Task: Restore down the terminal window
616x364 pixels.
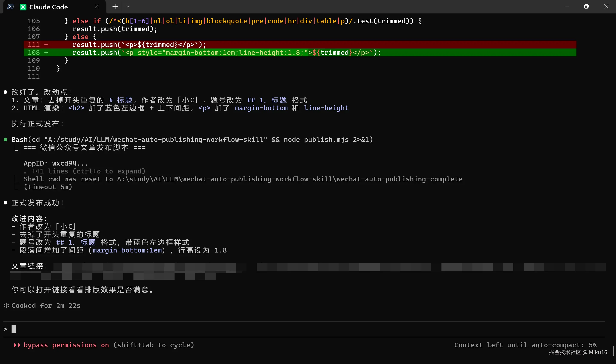Action: coord(586,7)
